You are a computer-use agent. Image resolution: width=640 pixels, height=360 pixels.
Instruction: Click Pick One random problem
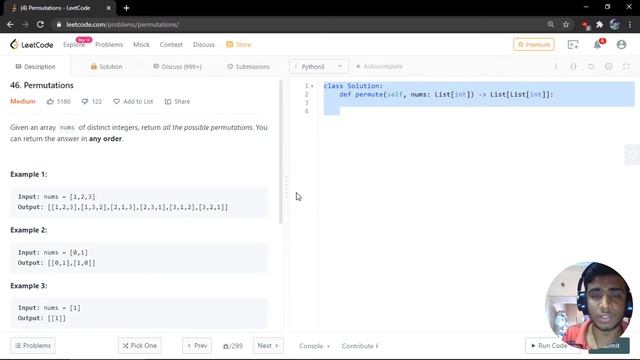tap(140, 346)
